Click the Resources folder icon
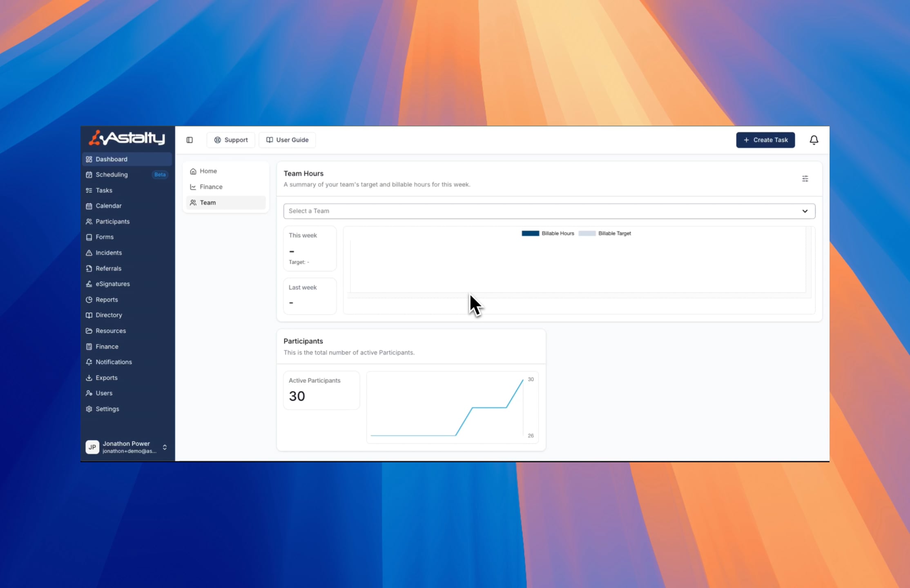910x588 pixels. point(89,331)
